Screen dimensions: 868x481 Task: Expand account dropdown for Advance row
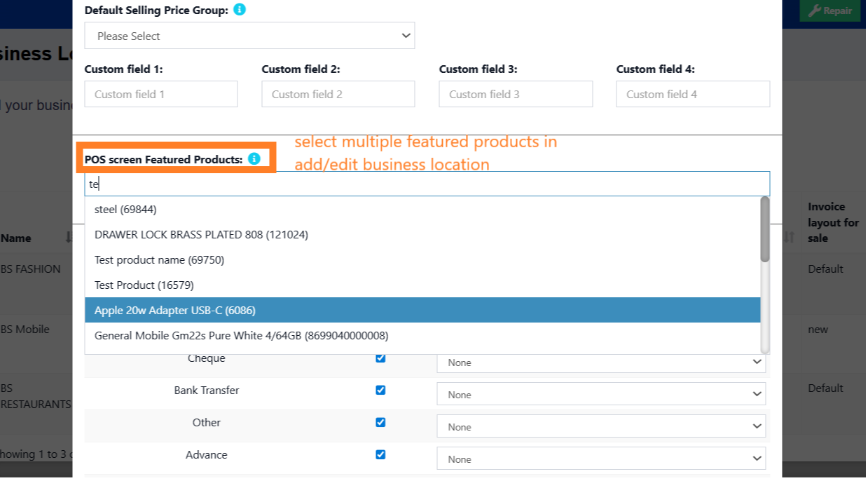click(x=601, y=459)
